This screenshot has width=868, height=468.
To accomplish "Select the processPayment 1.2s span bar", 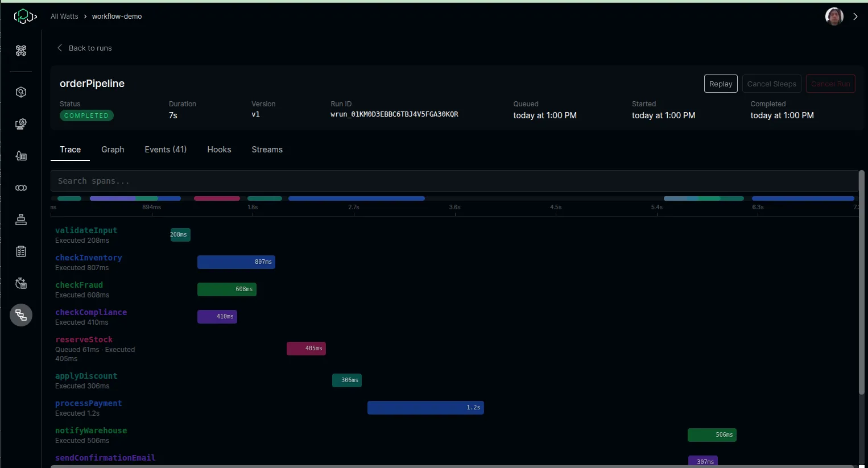I will 425,408.
